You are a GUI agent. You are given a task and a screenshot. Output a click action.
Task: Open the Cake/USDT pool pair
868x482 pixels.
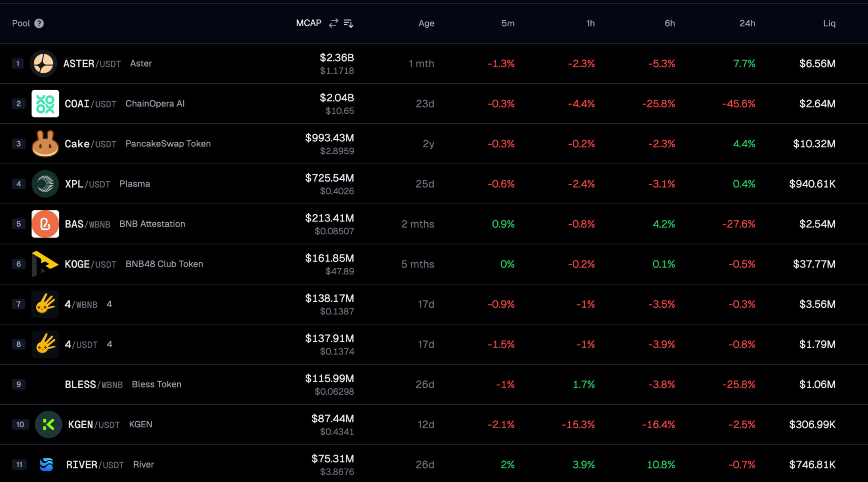coord(90,144)
